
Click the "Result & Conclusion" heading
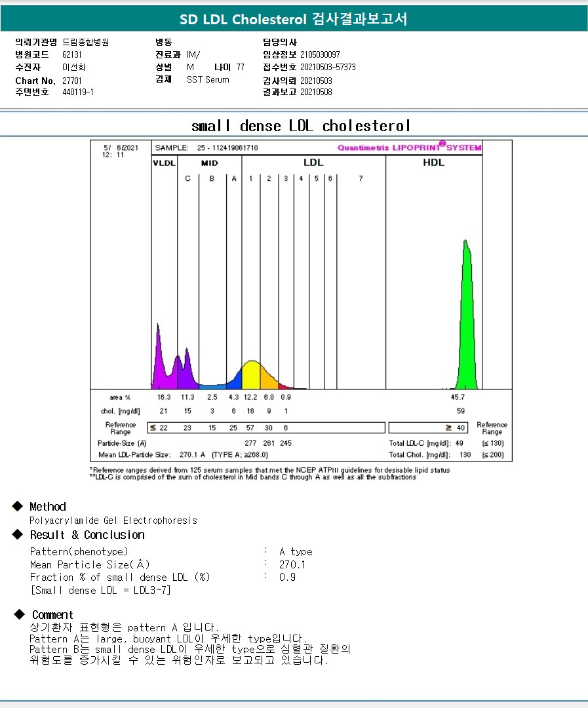pos(87,535)
